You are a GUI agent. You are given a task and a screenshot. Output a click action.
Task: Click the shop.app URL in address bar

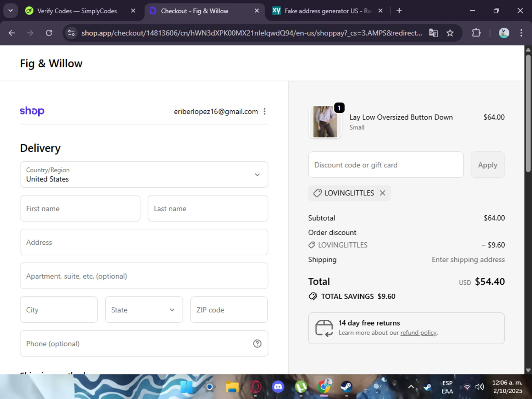pos(251,33)
